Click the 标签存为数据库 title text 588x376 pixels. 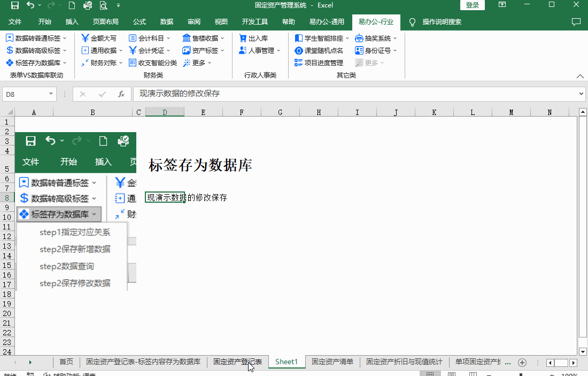(x=200, y=165)
